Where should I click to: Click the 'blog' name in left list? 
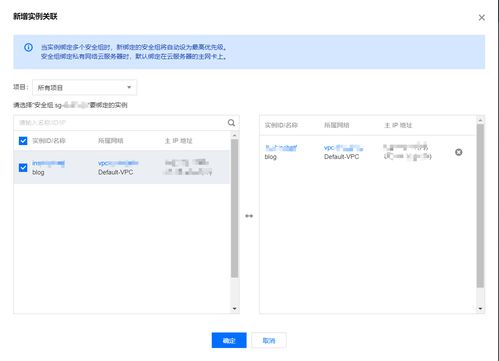[38, 172]
